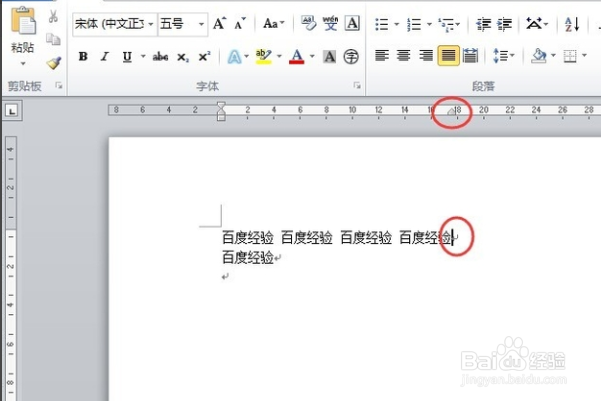This screenshot has height=401, width=601.
Task: Open the Change Case Aa menu
Action: pyautogui.click(x=274, y=24)
